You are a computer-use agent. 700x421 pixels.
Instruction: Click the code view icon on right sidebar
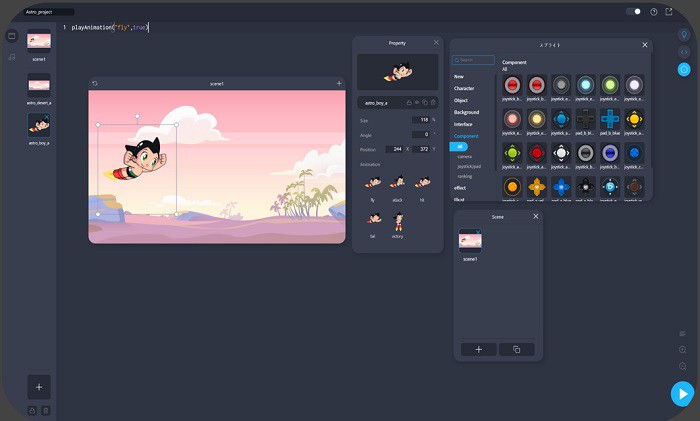pos(684,51)
